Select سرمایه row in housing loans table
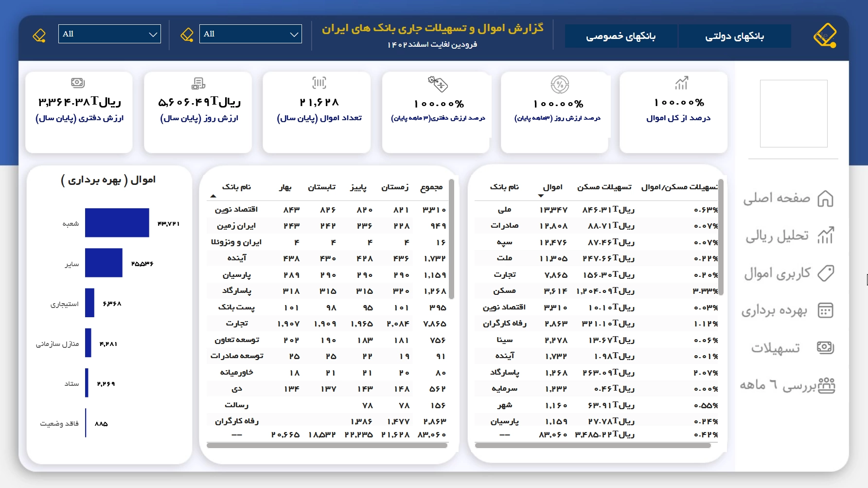The height and width of the screenshot is (488, 868). coord(596,389)
